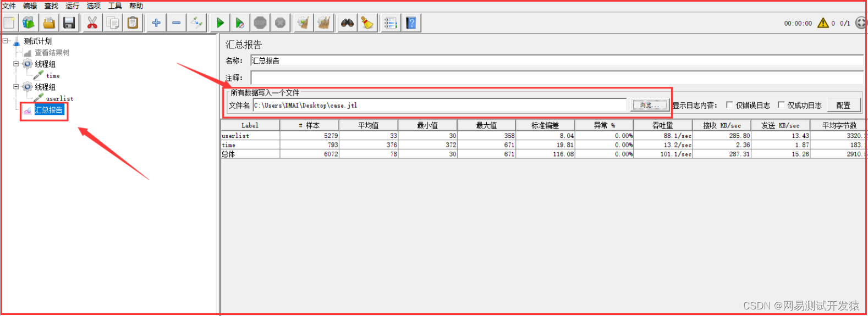868x316 pixels.
Task: Open the 查找 menu
Action: coord(51,6)
